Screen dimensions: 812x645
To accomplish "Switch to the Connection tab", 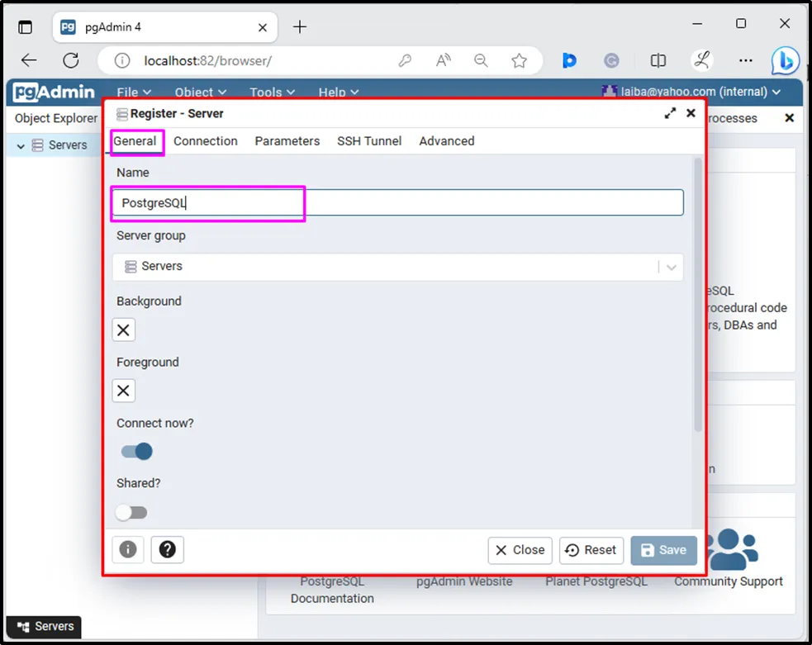I will 205,141.
